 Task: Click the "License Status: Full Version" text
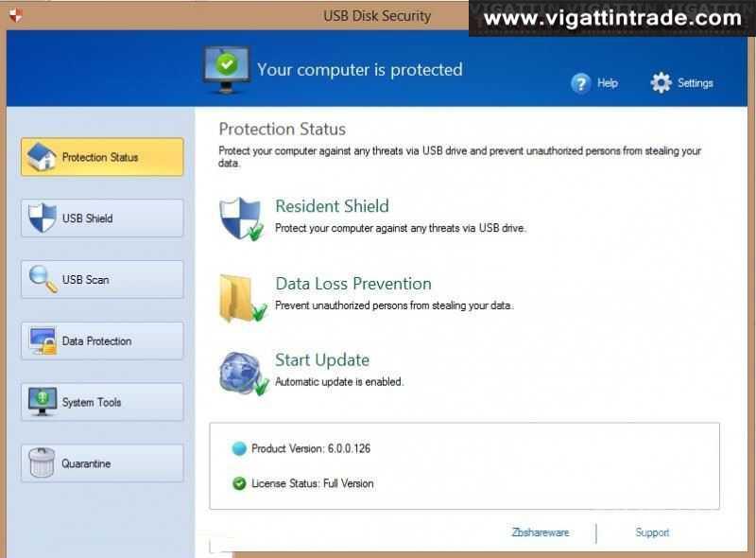point(313,483)
